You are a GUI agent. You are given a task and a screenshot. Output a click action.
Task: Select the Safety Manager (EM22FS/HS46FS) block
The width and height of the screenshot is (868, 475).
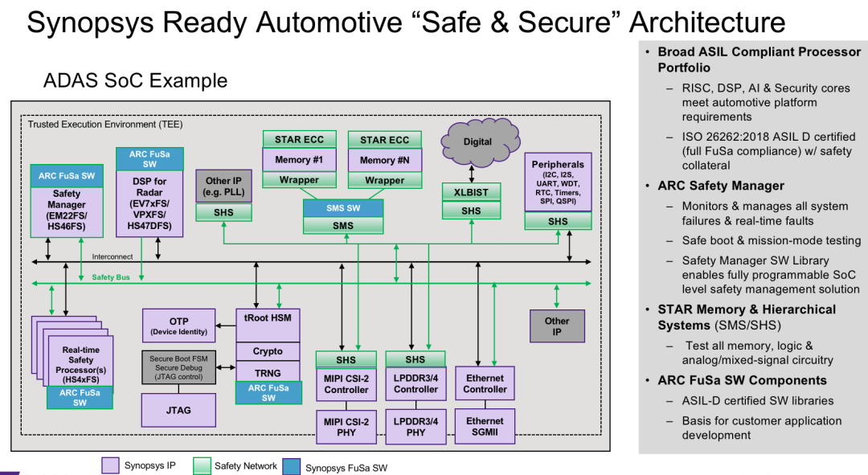point(67,212)
